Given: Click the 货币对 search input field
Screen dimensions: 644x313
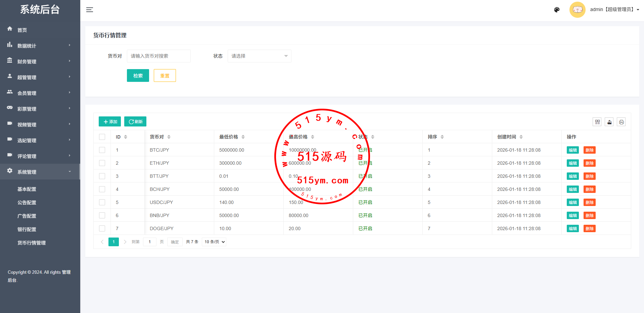Looking at the screenshot, I should tap(158, 56).
